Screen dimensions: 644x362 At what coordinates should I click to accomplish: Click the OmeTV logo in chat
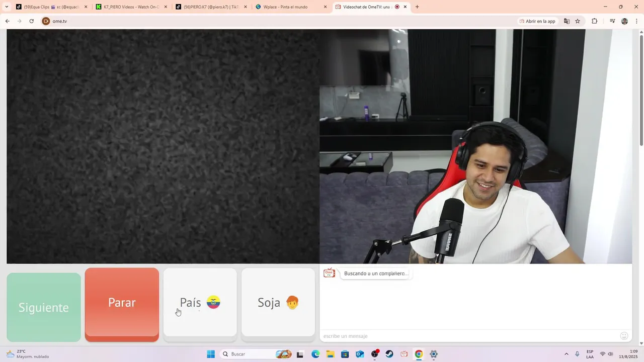point(329,273)
